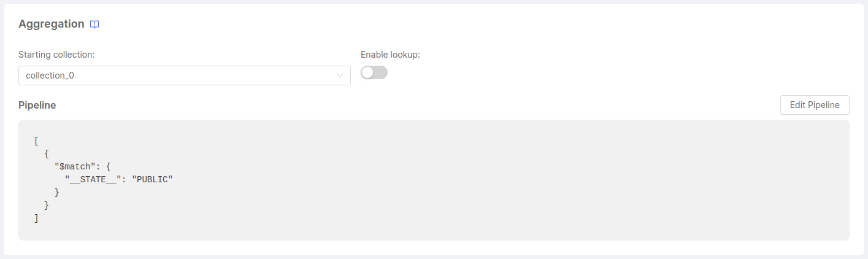
Task: Click the closing square bracket of the pipeline
Action: coord(37,218)
